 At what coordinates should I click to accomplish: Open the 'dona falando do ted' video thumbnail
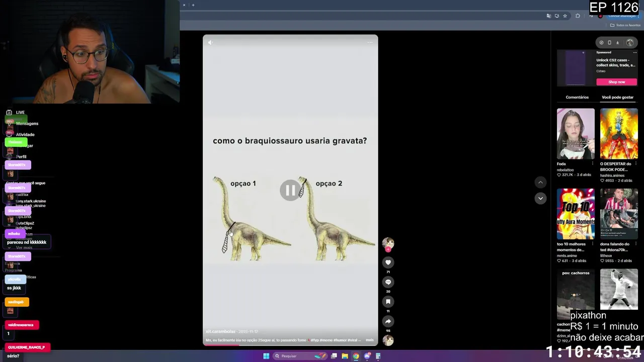619,214
